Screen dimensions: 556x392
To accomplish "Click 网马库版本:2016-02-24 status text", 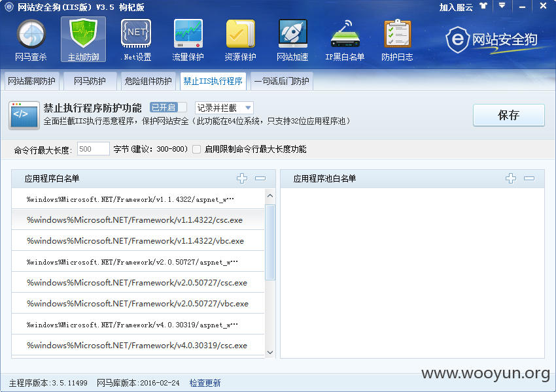I will 138,383.
